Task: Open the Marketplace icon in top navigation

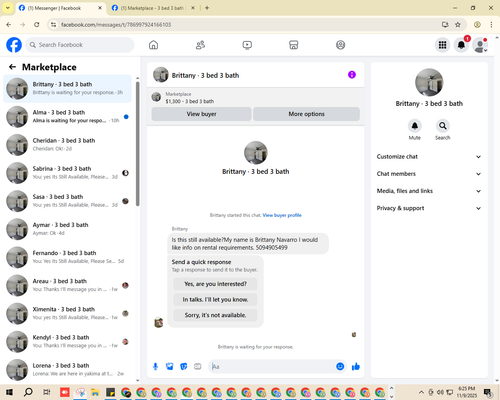Action: coord(294,45)
